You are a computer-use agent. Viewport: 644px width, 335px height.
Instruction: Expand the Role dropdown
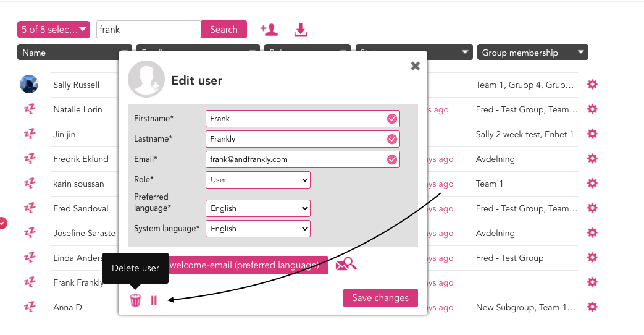tap(258, 180)
